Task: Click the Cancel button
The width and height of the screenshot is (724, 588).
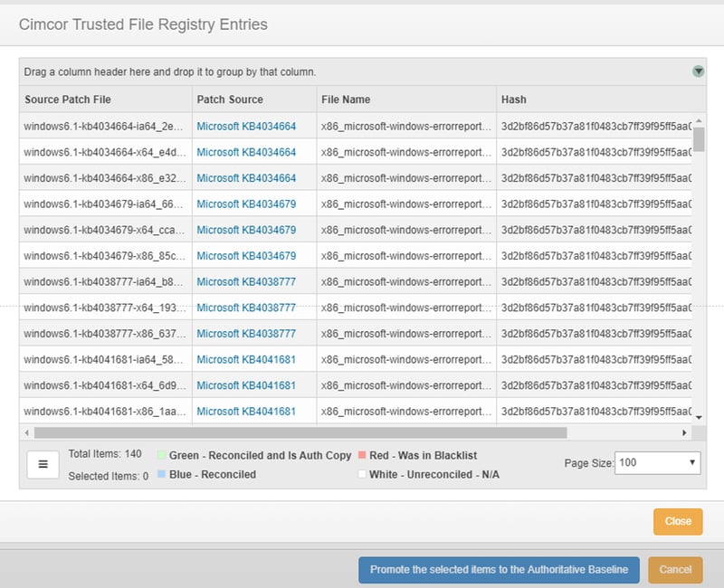Action: pos(675,570)
